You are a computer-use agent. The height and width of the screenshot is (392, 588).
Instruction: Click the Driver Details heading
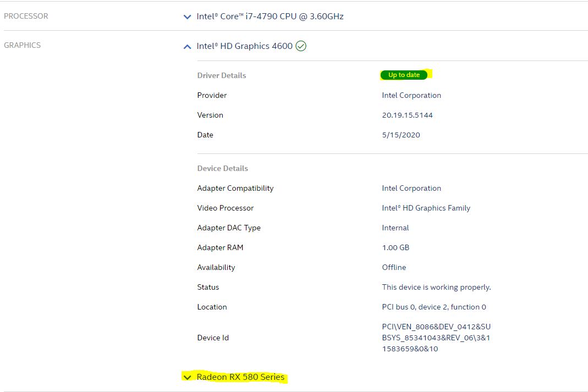[x=221, y=75]
